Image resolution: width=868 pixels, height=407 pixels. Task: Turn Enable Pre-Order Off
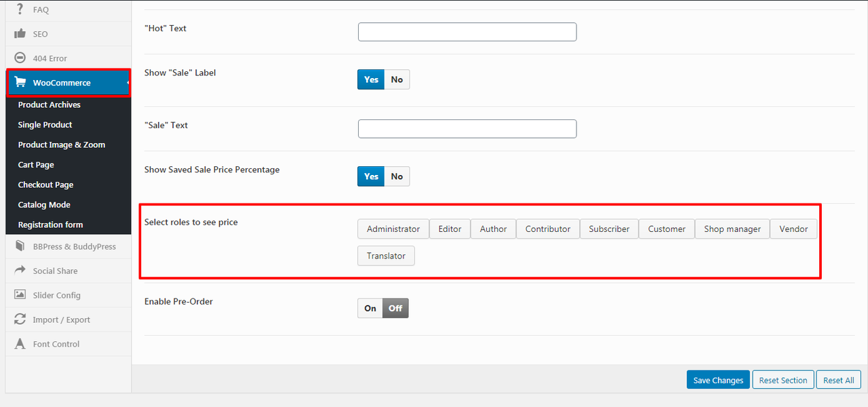(x=395, y=308)
